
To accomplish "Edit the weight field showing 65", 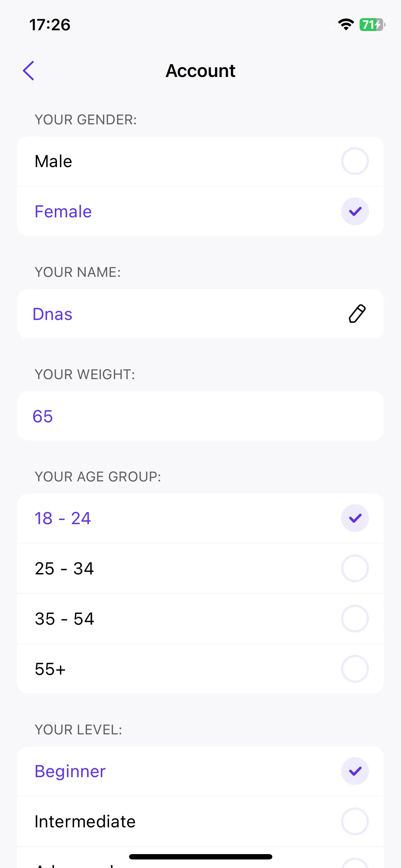I will 200,416.
